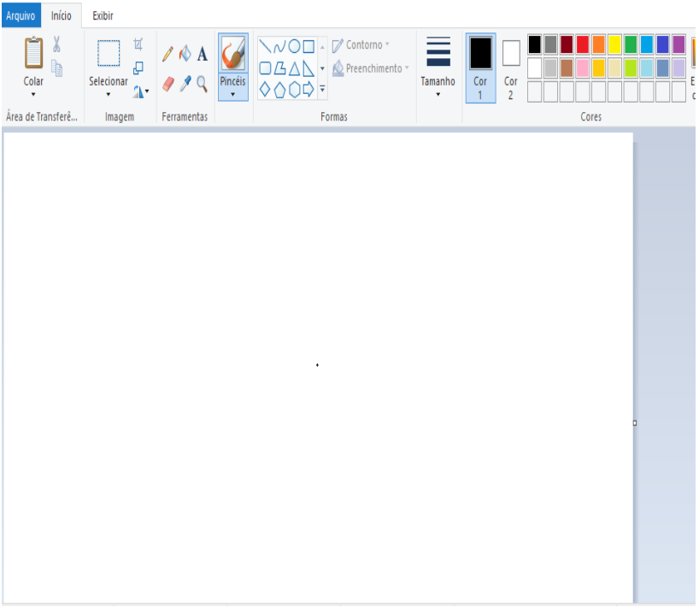Select the Cor 2 background color box

510,67
